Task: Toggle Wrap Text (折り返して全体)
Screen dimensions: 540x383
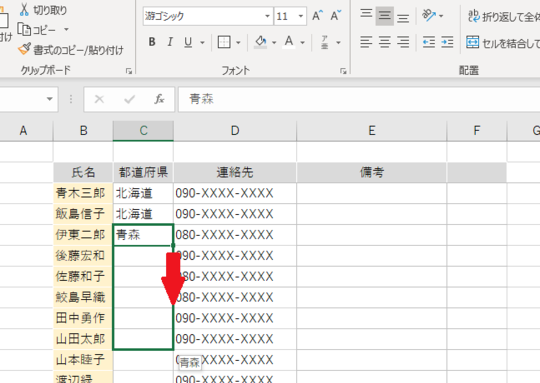Action: [x=503, y=16]
